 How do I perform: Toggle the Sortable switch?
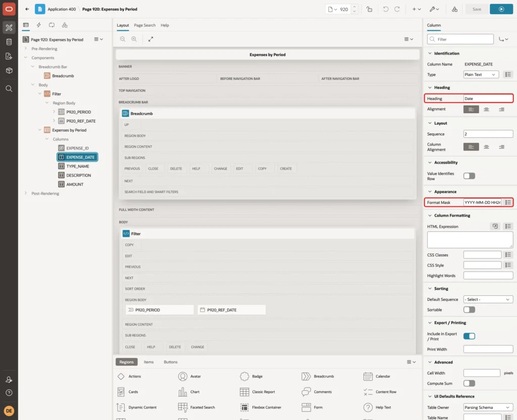[x=469, y=309]
